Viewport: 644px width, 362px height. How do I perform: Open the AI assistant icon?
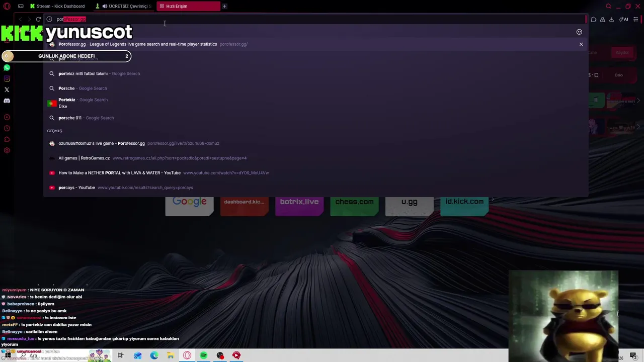(x=623, y=19)
